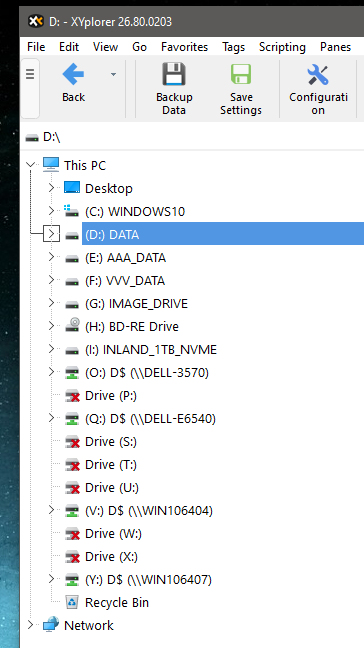Click the INLAND_1TB_NVME drive icon
The height and width of the screenshot is (648, 364).
point(72,350)
